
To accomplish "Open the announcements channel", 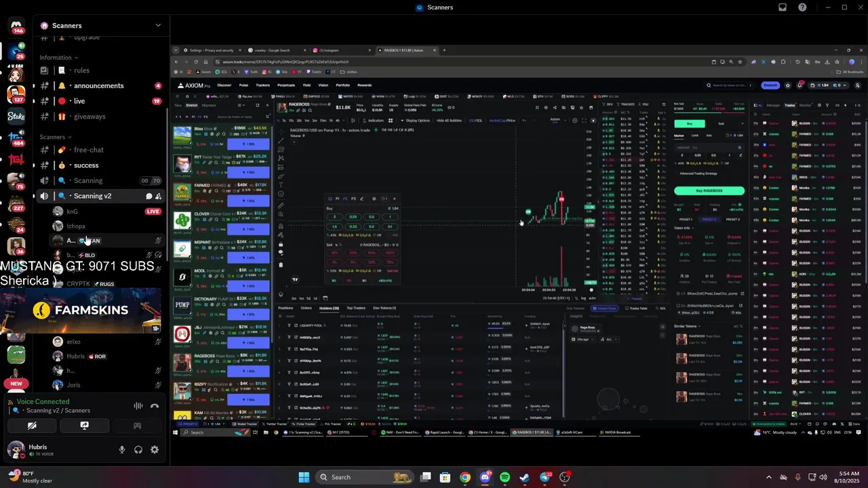I will (x=102, y=86).
